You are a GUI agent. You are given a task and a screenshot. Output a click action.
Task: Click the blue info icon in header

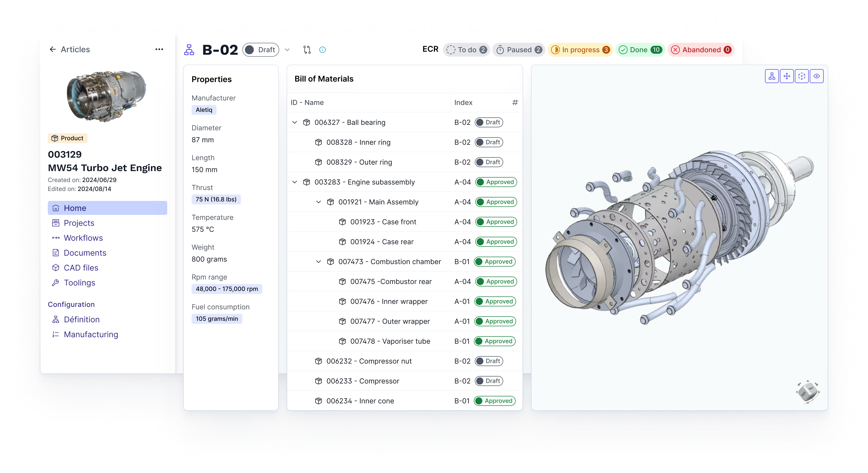point(323,50)
